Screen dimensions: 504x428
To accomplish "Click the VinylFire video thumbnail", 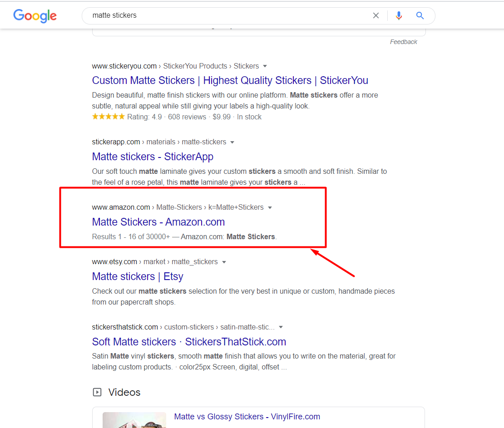I will (x=134, y=420).
